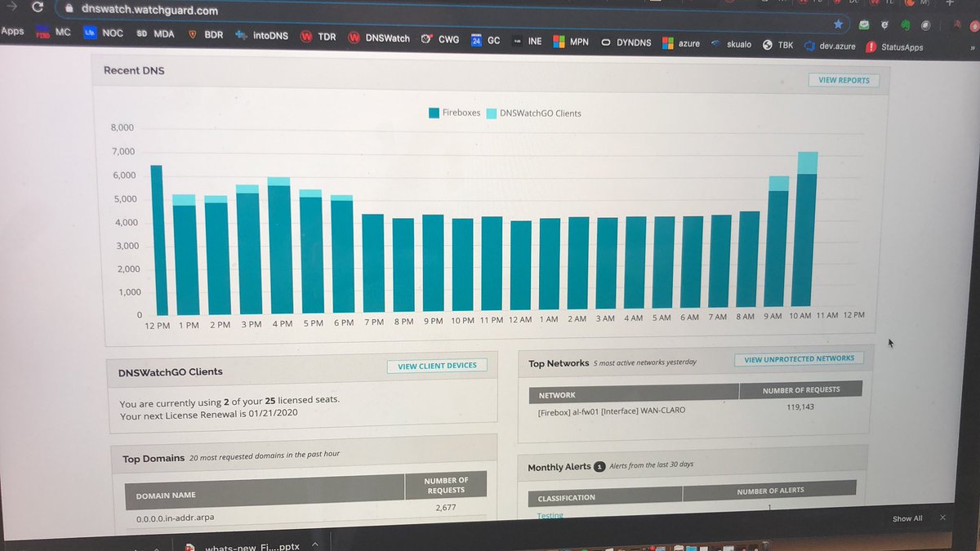Click the Monthly Alerts count badge

click(599, 466)
